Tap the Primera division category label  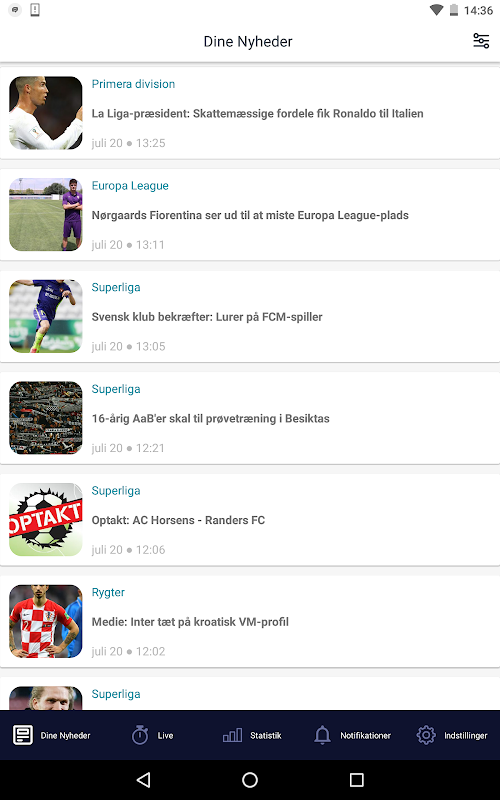coord(133,84)
